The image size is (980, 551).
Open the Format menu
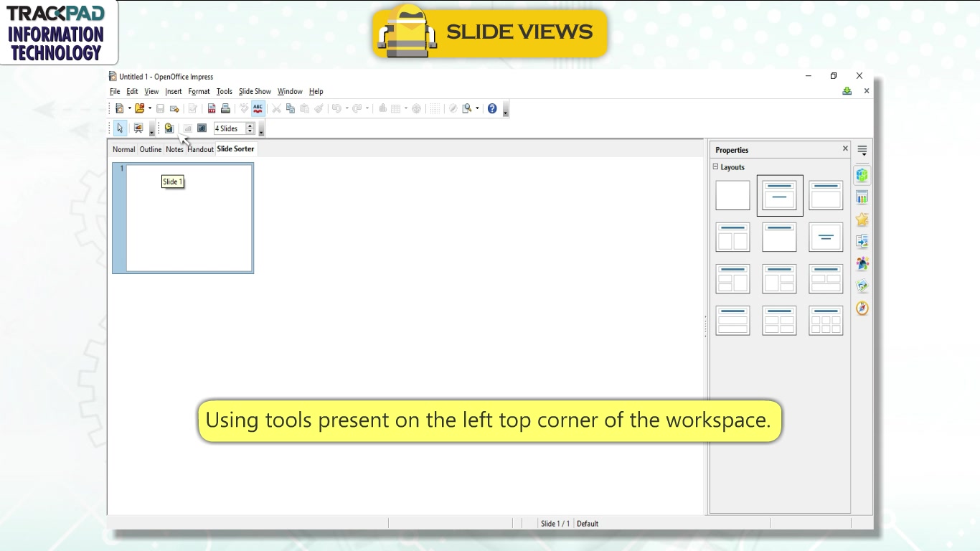coord(199,91)
